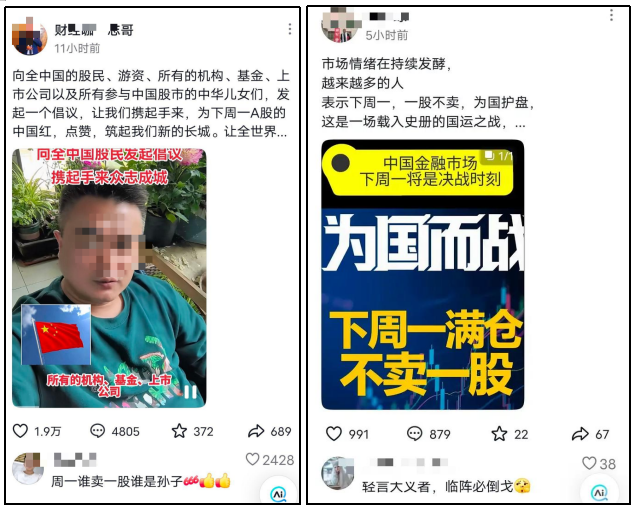Open the 为国而战 image in right post
The image size is (634, 513).
coord(423,275)
